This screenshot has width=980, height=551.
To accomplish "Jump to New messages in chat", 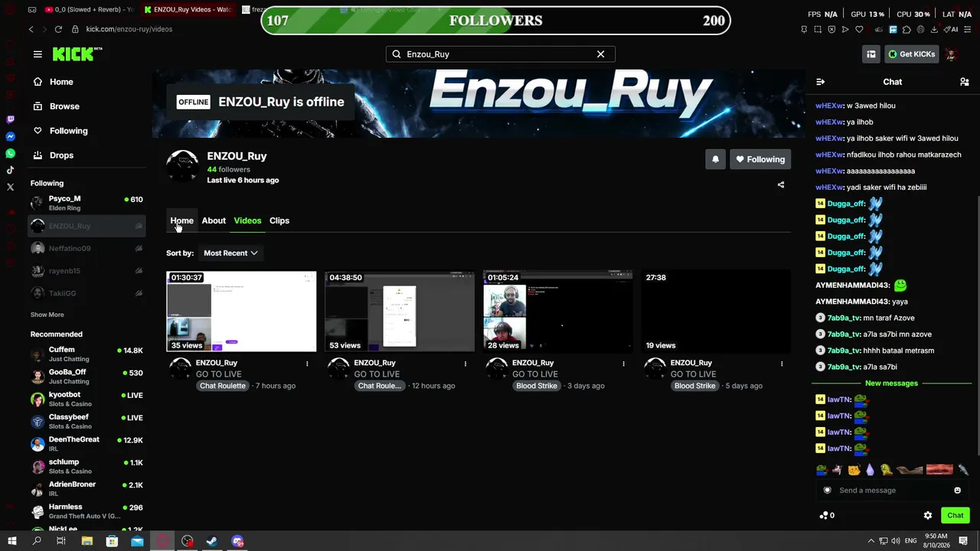I will 891,383.
